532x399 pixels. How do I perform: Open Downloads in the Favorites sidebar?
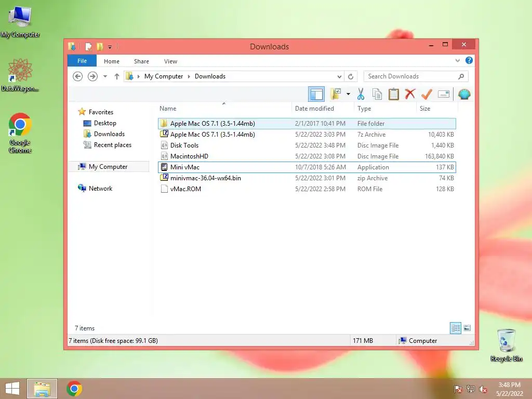point(109,134)
